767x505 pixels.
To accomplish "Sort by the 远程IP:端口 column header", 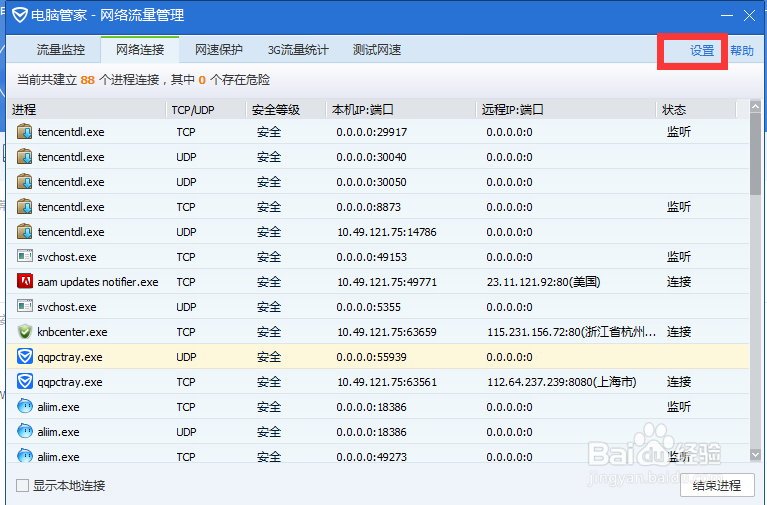I will click(x=566, y=110).
